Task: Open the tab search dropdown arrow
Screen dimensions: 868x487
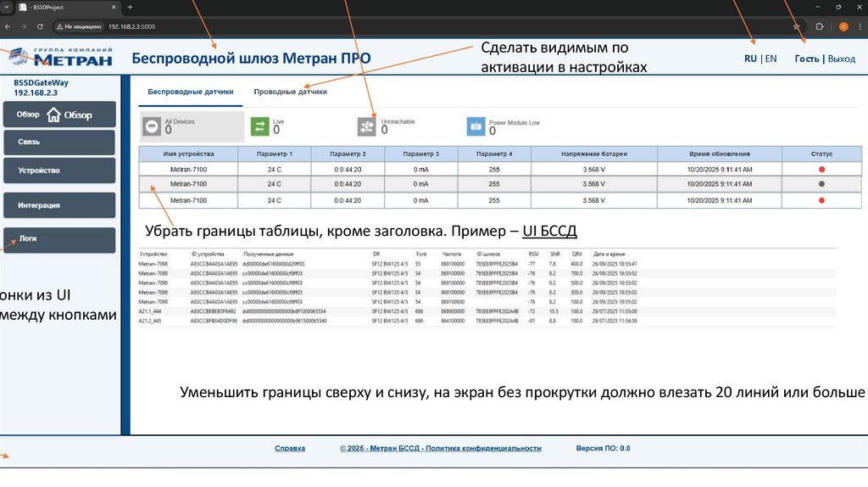Action: (6, 7)
